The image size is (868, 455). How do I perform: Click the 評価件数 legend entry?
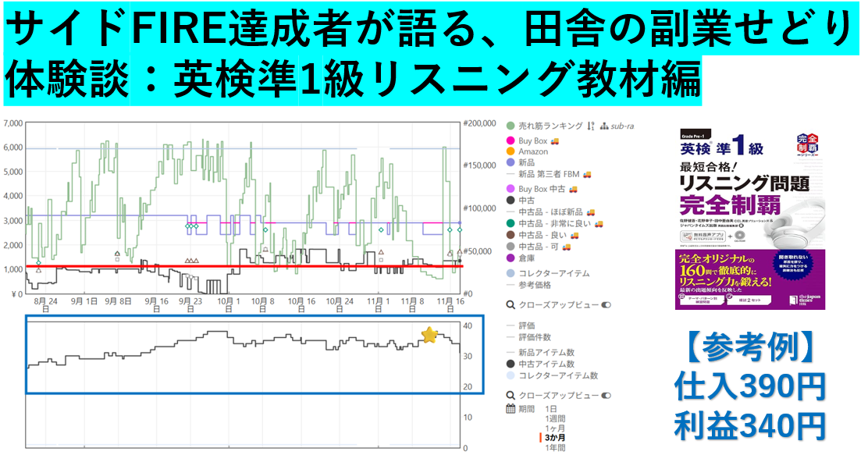(534, 337)
